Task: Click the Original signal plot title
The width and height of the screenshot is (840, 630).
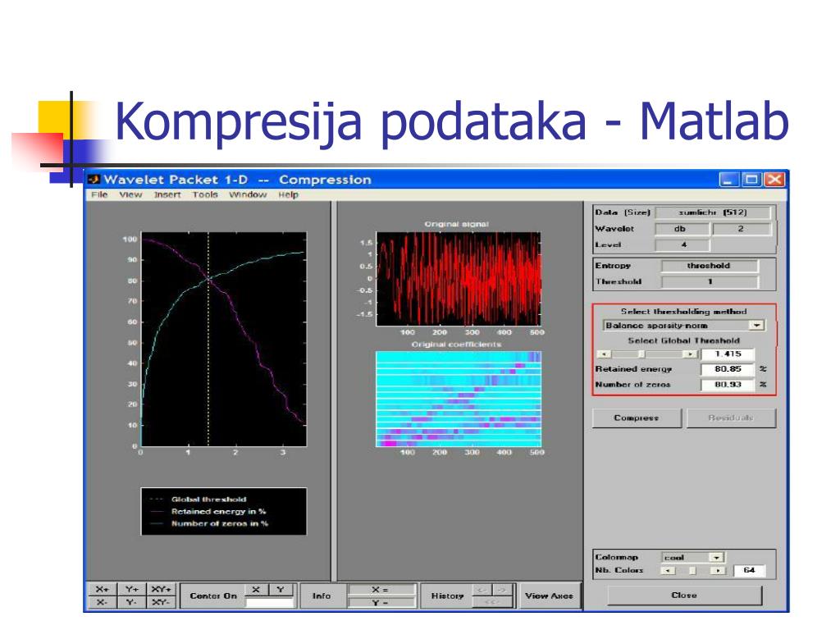Action: click(x=456, y=224)
